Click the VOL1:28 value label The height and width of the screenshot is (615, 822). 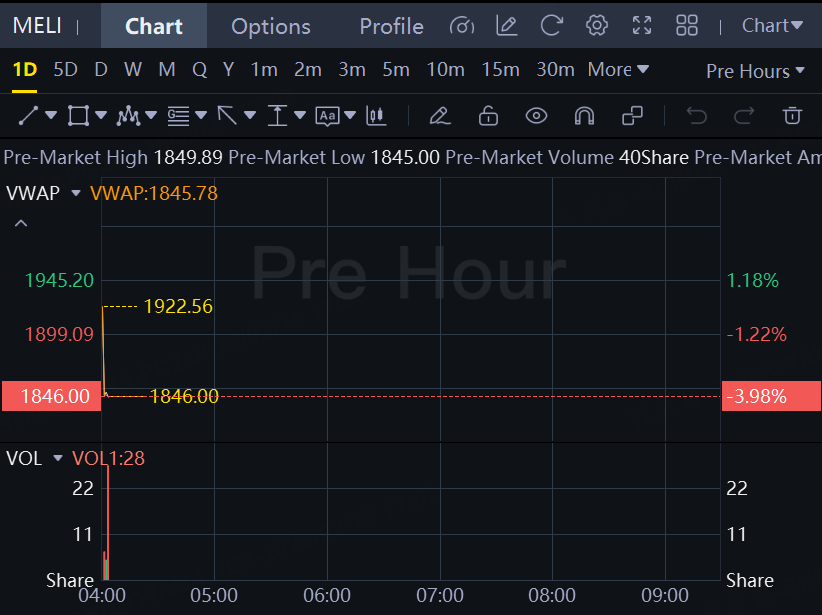(108, 458)
